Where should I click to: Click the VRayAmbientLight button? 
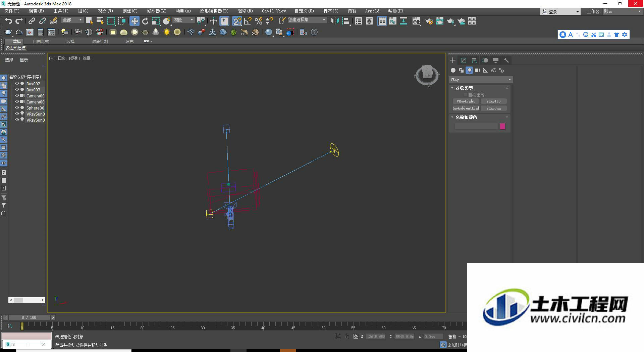click(x=466, y=108)
